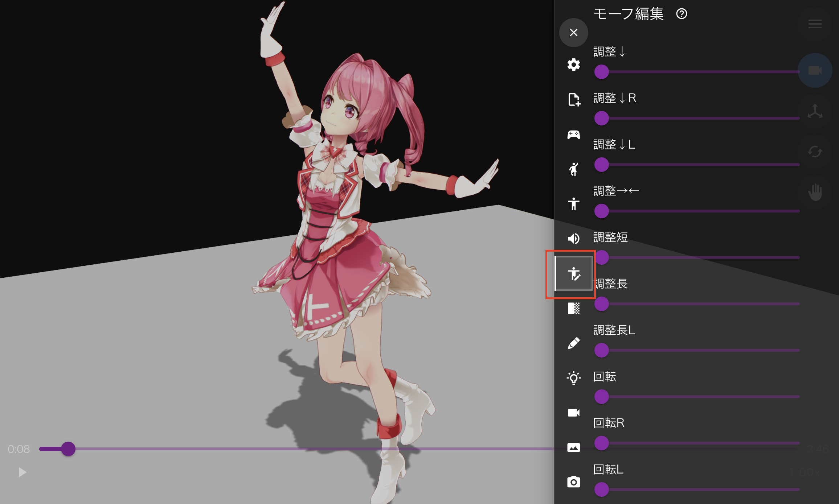This screenshot has width=839, height=504.
Task: Open the audio speaker icon
Action: pyautogui.click(x=573, y=239)
